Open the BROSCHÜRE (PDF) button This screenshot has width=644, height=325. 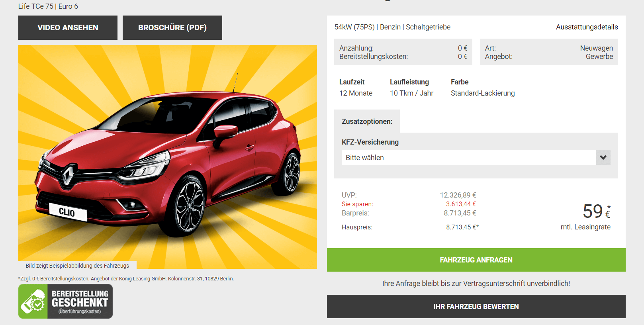(x=172, y=27)
